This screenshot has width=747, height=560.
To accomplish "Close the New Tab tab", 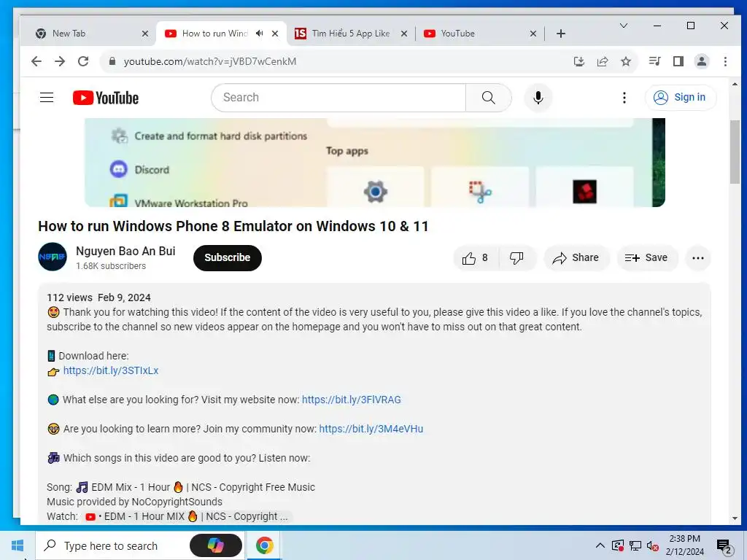I will click(x=145, y=34).
